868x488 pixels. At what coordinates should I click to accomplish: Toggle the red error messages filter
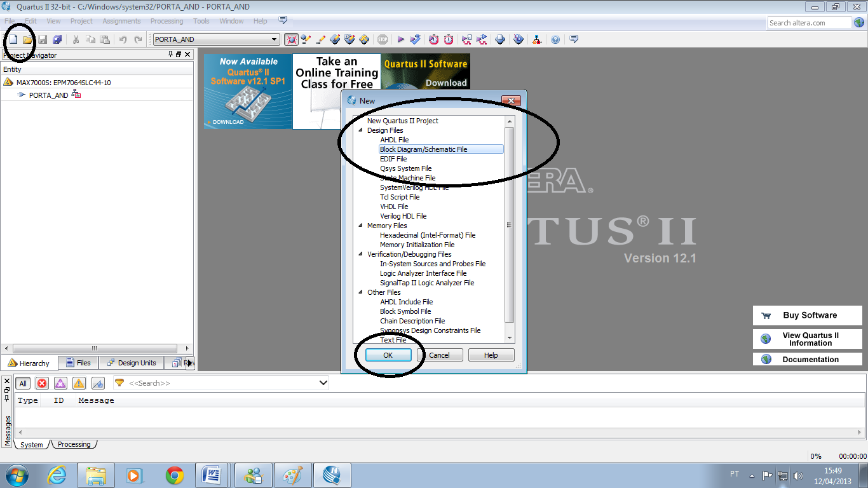[x=42, y=383]
